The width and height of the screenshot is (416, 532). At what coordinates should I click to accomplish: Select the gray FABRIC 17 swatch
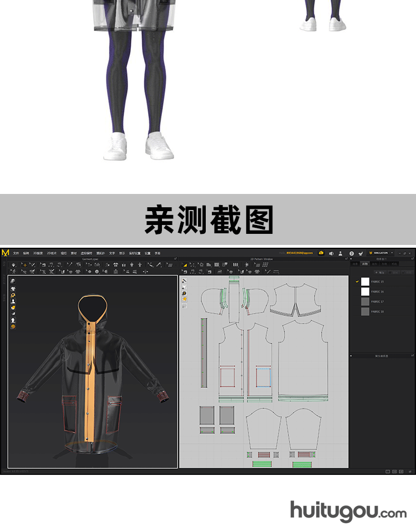point(365,301)
